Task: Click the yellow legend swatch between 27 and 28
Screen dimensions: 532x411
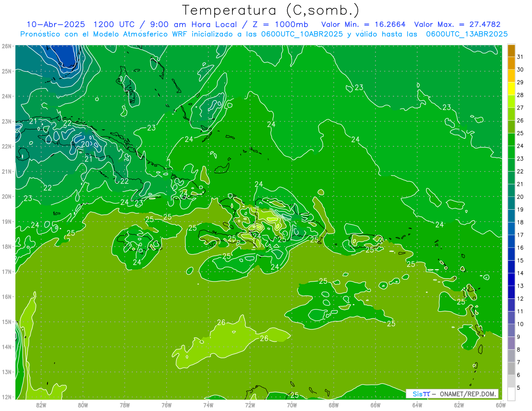Action: pos(511,101)
